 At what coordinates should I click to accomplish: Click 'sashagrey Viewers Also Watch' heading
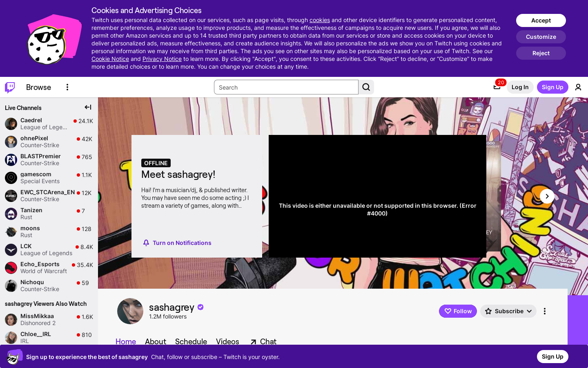pos(46,304)
